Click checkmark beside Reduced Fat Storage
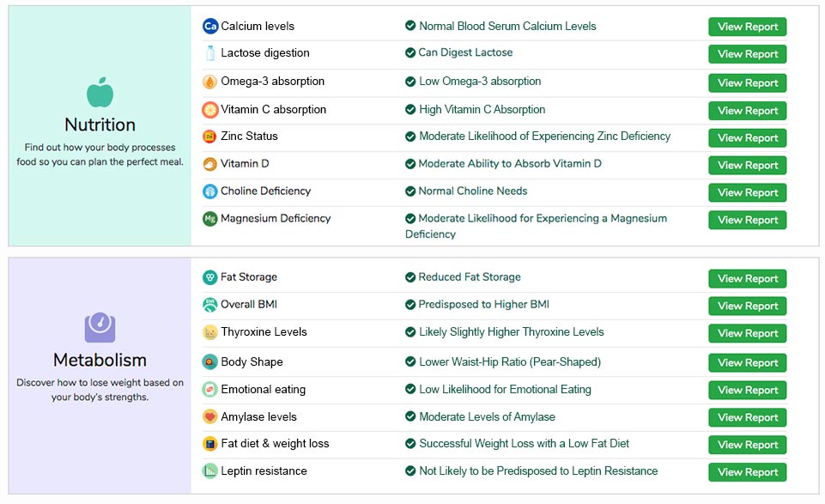 pyautogui.click(x=410, y=277)
